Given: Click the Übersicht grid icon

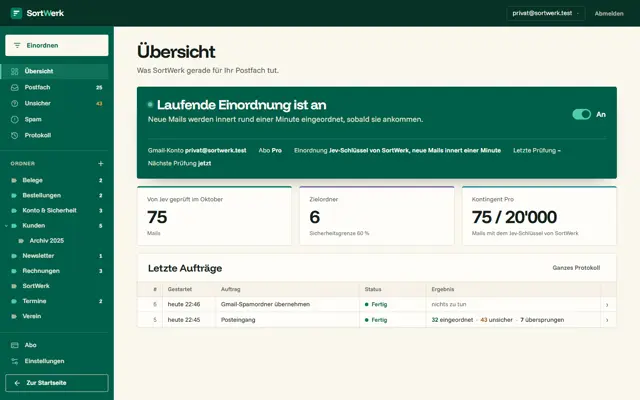Looking at the screenshot, I should (15, 71).
